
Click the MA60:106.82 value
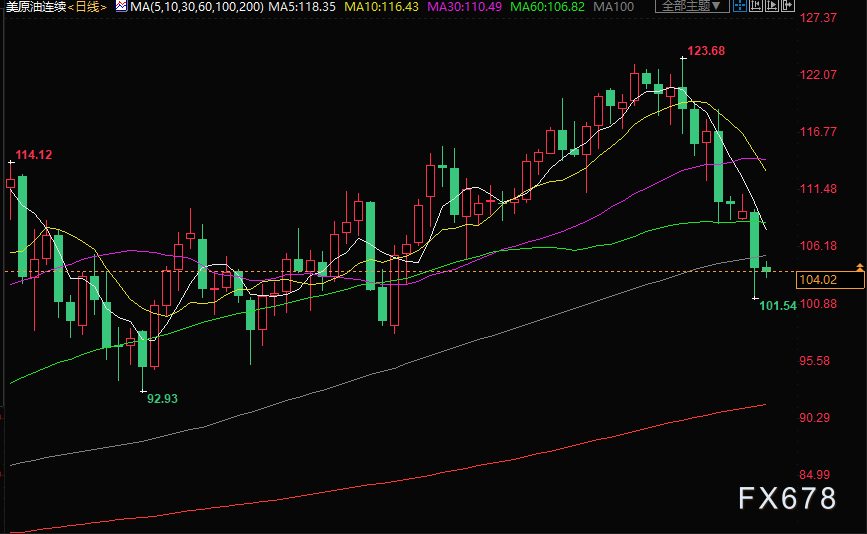coord(547,7)
